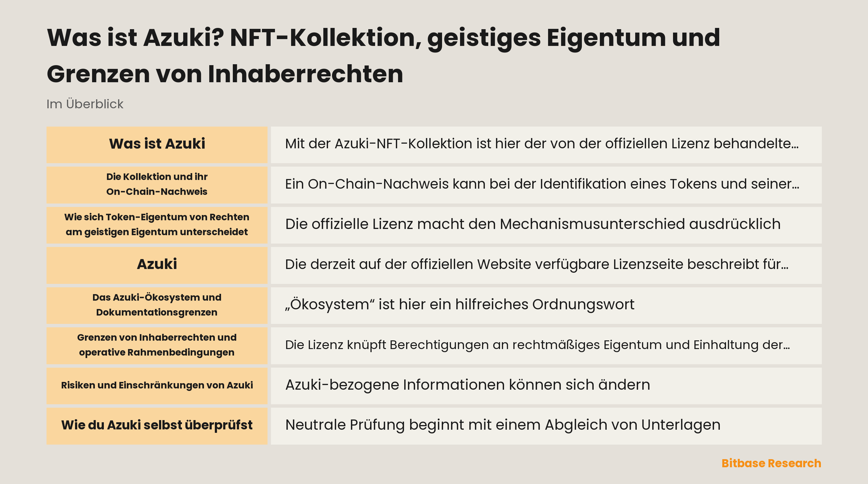This screenshot has height=484, width=868.
Task: Click text 'Mit der Azuki-NFT-Kollektion ist hier der…'
Action: (x=542, y=144)
